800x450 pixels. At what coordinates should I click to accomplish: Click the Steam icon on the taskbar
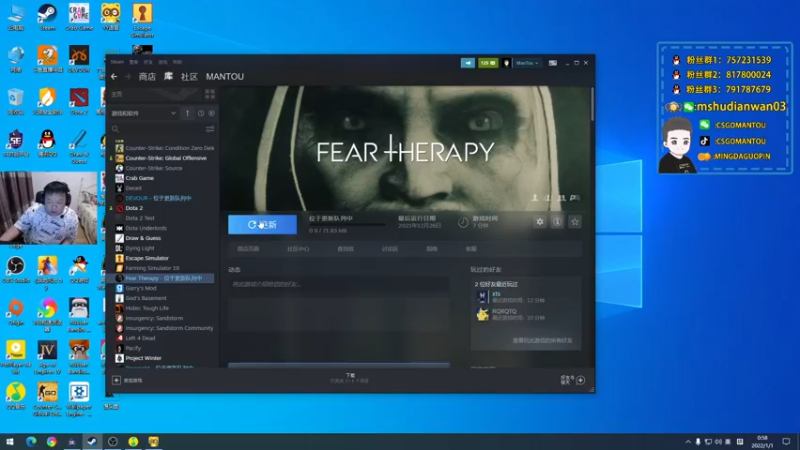pos(92,442)
